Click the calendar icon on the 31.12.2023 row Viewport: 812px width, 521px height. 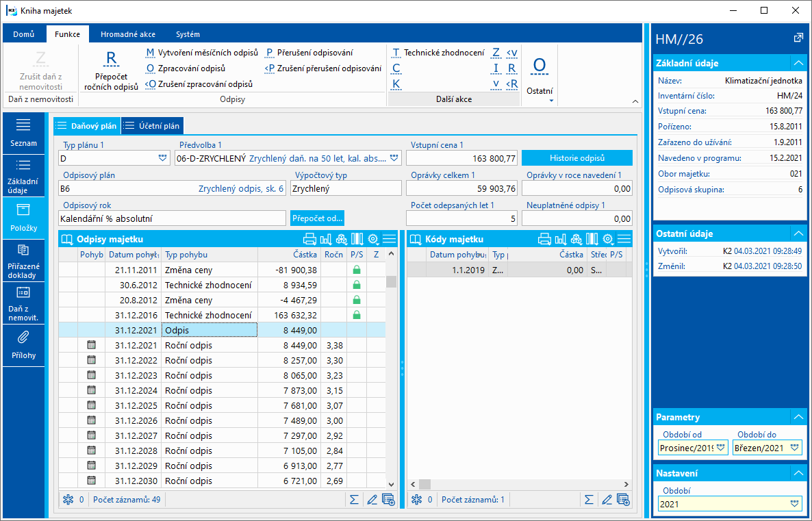[92, 375]
